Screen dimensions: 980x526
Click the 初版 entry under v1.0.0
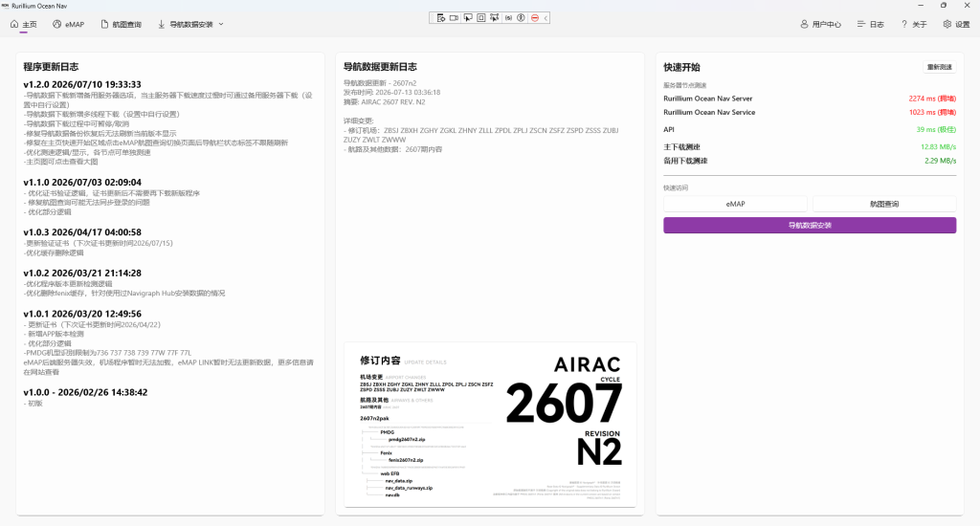pyautogui.click(x=33, y=404)
